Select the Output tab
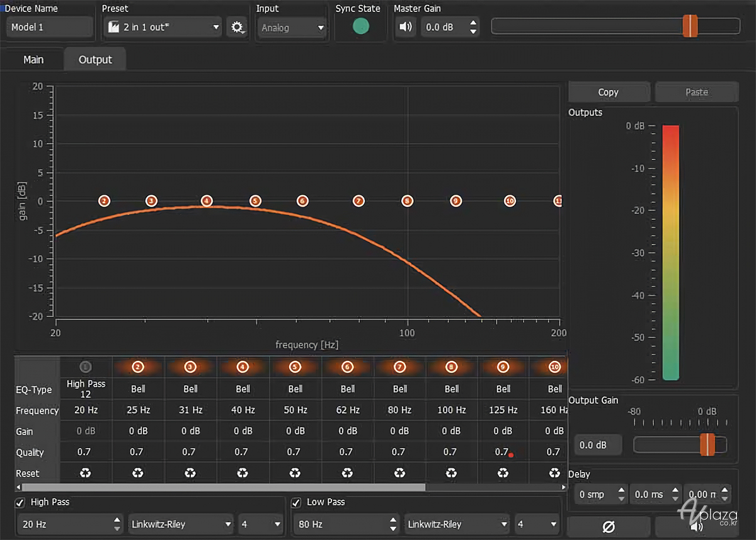The width and height of the screenshot is (756, 540). pyautogui.click(x=95, y=60)
